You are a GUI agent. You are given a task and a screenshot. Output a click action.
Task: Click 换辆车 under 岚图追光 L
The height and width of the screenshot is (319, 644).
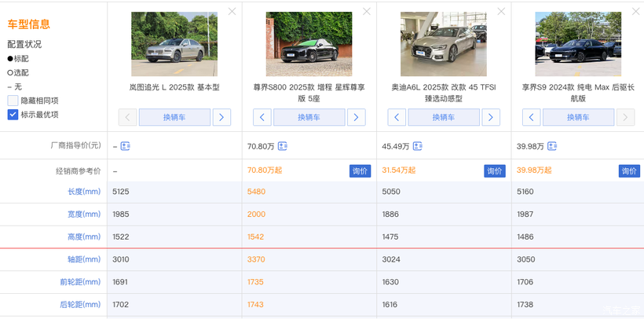pos(174,117)
